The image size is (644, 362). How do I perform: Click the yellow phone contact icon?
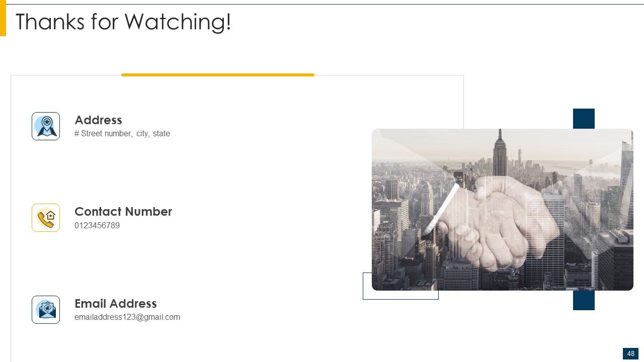(46, 218)
